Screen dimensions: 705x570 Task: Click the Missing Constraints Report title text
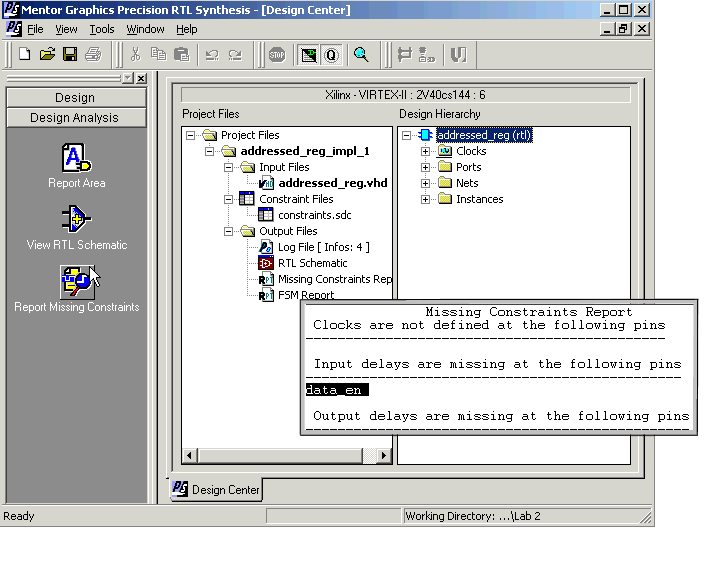(529, 312)
